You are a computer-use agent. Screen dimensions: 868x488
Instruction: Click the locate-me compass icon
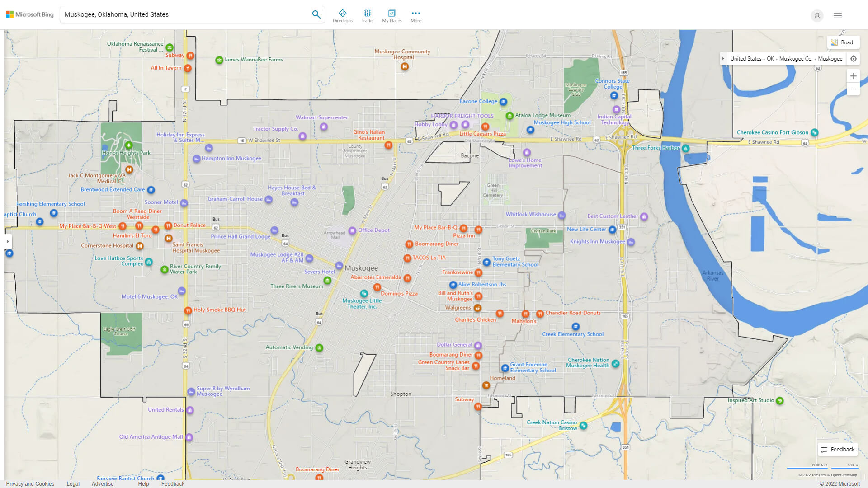pyautogui.click(x=854, y=59)
